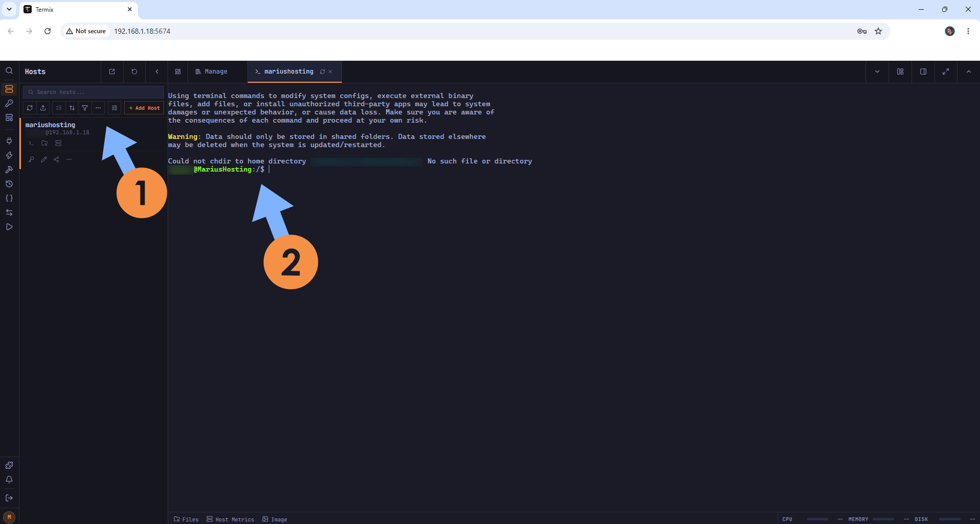Open the history clock icon in sidebar
Image resolution: width=980 pixels, height=524 pixels.
(x=9, y=184)
